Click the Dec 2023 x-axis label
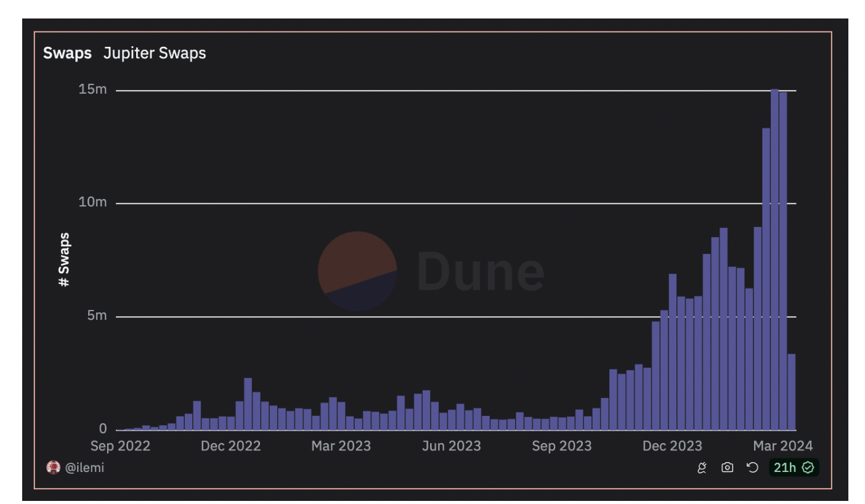Viewport: 865px width, 504px height. coord(672,446)
